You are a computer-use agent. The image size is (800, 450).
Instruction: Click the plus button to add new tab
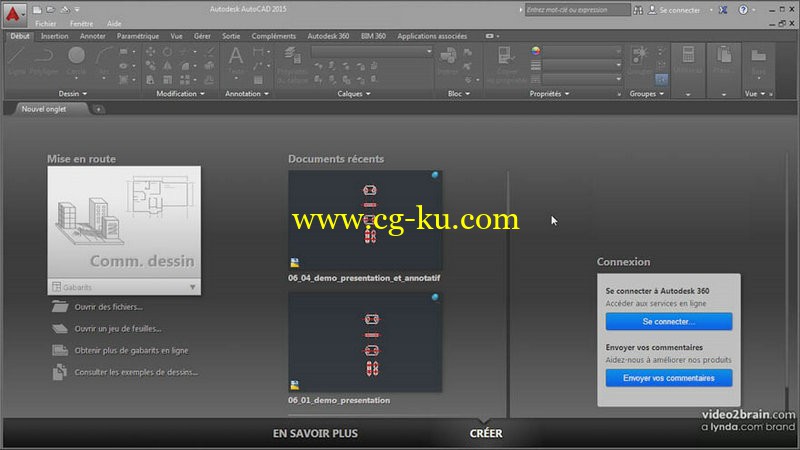point(98,109)
